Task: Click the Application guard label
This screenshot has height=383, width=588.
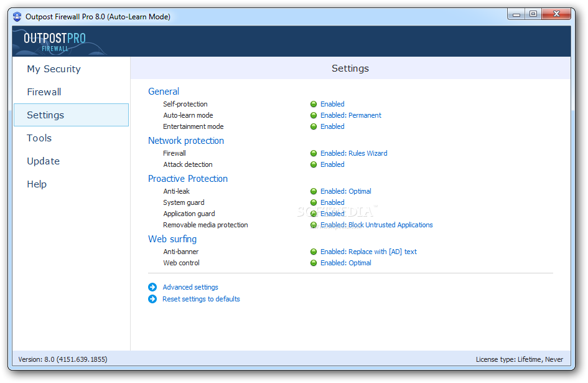Action: tap(189, 214)
